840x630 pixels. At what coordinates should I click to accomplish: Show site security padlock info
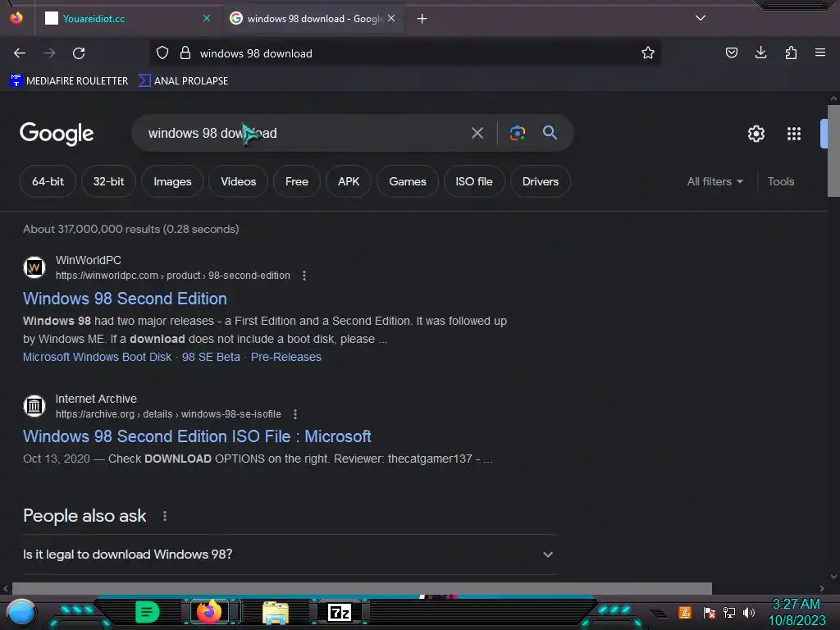tap(185, 53)
